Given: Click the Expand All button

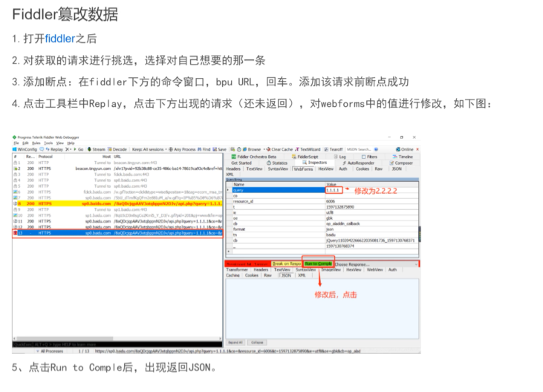Looking at the screenshot, I should click(235, 342).
